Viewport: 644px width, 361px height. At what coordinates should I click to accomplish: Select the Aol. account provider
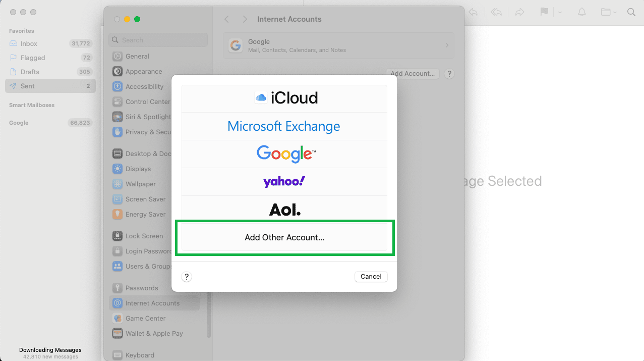coord(284,210)
